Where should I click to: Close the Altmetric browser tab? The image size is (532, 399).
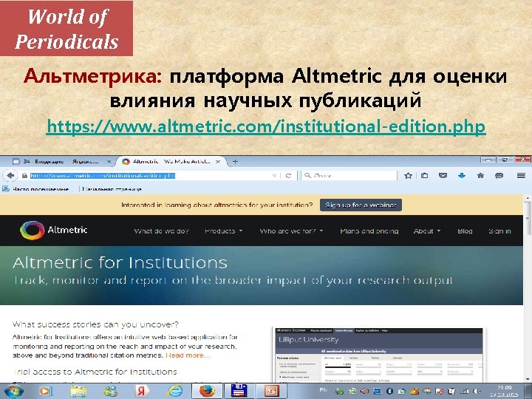coord(218,162)
